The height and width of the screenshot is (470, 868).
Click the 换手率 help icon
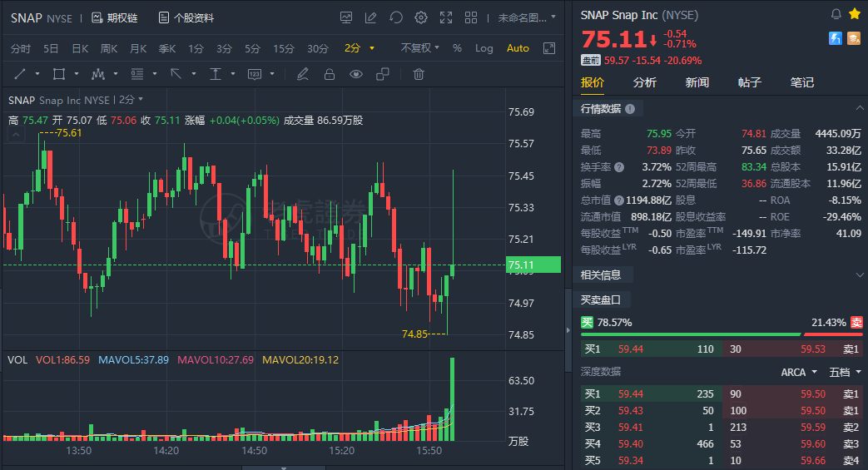(619, 166)
